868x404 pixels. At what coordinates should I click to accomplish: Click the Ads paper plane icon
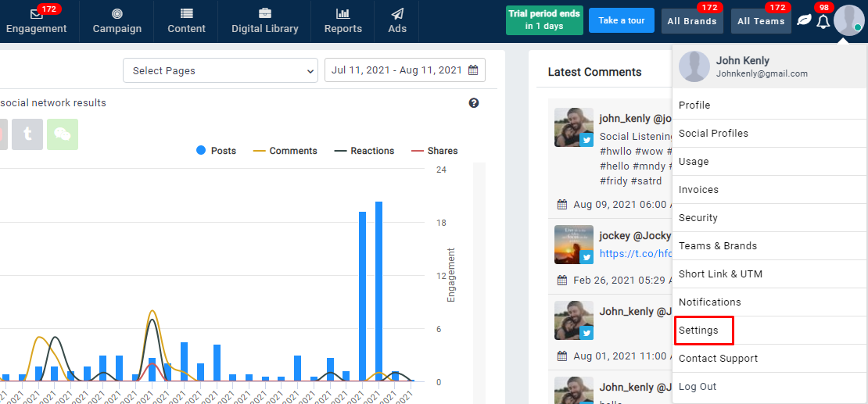(397, 13)
